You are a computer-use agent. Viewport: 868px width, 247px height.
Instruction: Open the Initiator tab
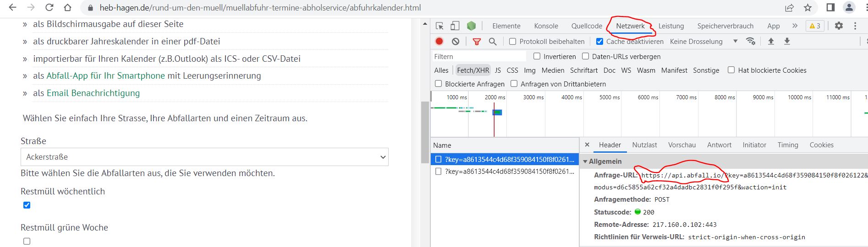pos(754,145)
